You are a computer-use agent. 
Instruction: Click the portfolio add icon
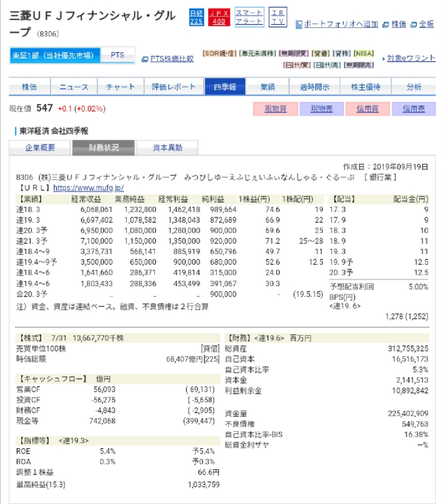(299, 25)
